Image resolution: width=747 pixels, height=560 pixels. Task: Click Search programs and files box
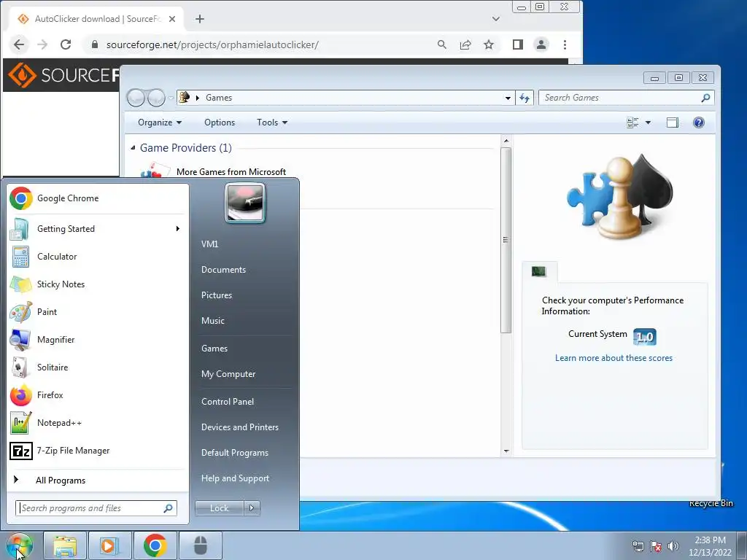(x=96, y=508)
